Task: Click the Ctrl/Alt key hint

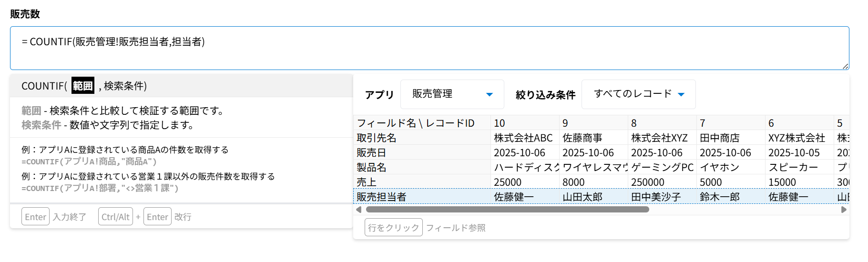Action: (x=115, y=217)
